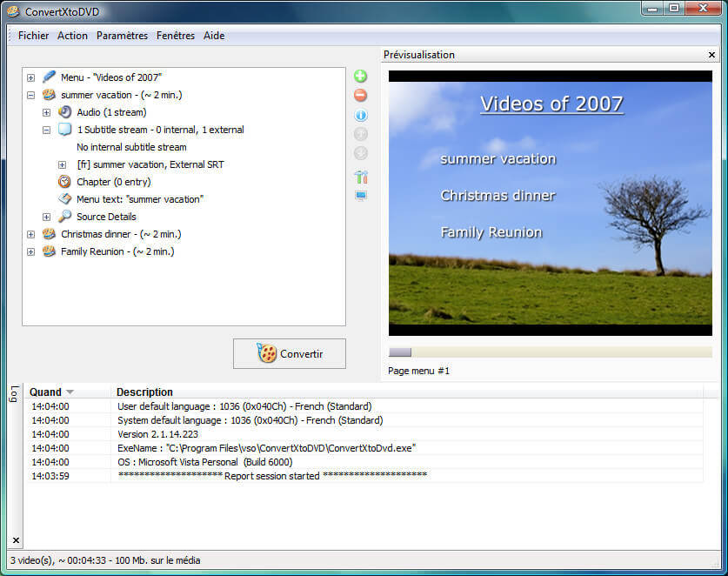Click the green add video icon

tap(360, 77)
